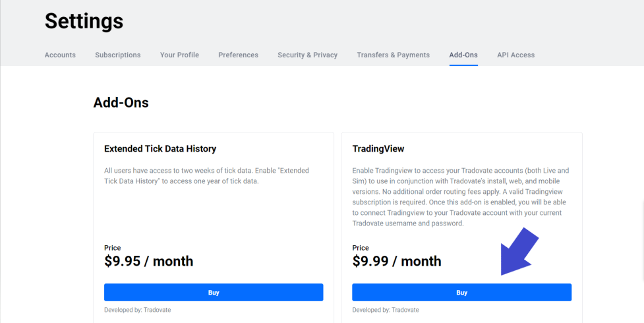Switch to the Subscriptions tab
Viewport: 644px width, 323px height.
(x=118, y=55)
